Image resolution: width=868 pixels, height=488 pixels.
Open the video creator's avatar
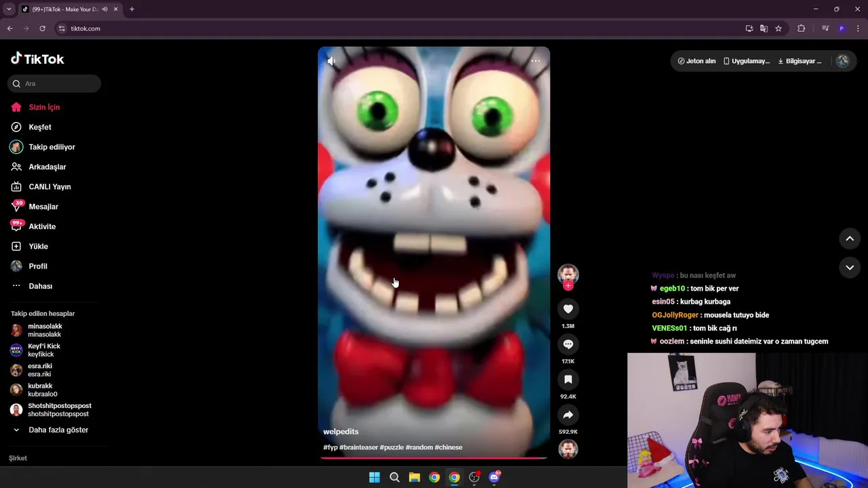tap(568, 274)
